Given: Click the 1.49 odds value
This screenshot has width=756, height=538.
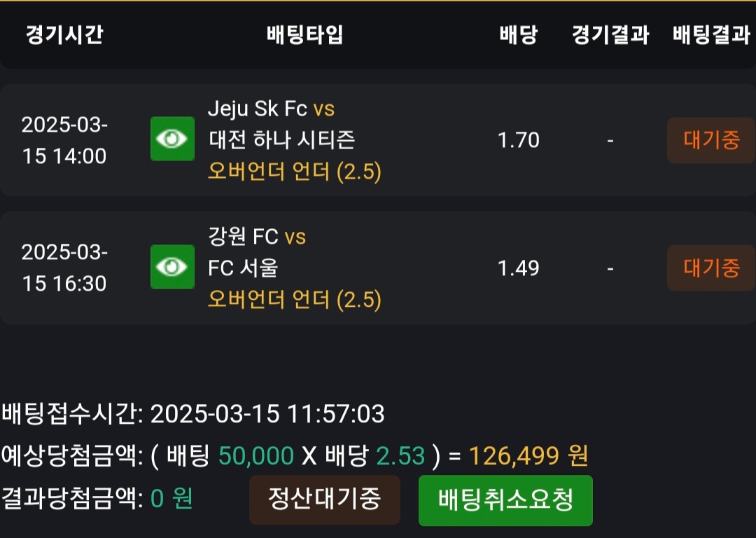Looking at the screenshot, I should pos(519,268).
